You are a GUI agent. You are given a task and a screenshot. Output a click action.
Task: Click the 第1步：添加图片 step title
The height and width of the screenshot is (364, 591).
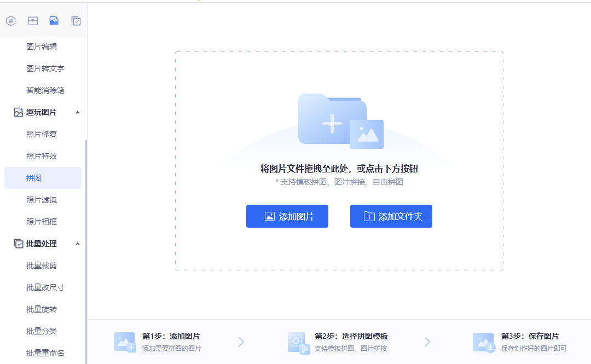click(171, 336)
